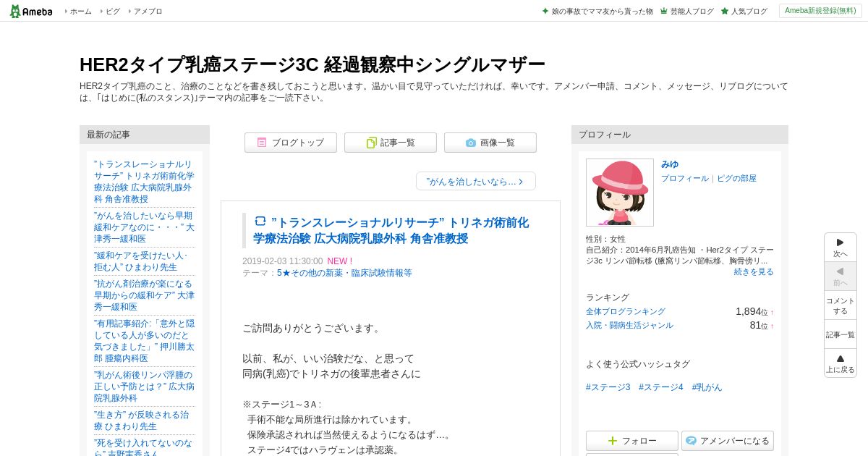
Task: Open hashtag #ステージ4
Action: point(661,387)
